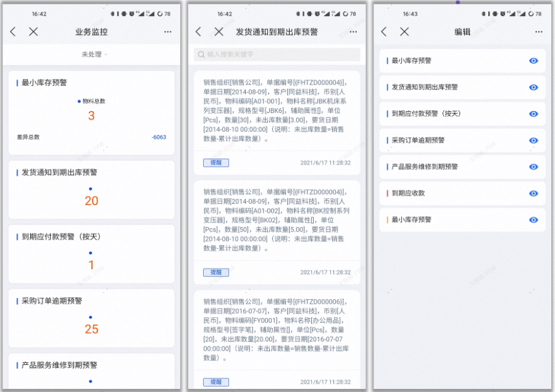
Task: Expand the 产品服务维修到期预警 card
Action: [x=91, y=370]
